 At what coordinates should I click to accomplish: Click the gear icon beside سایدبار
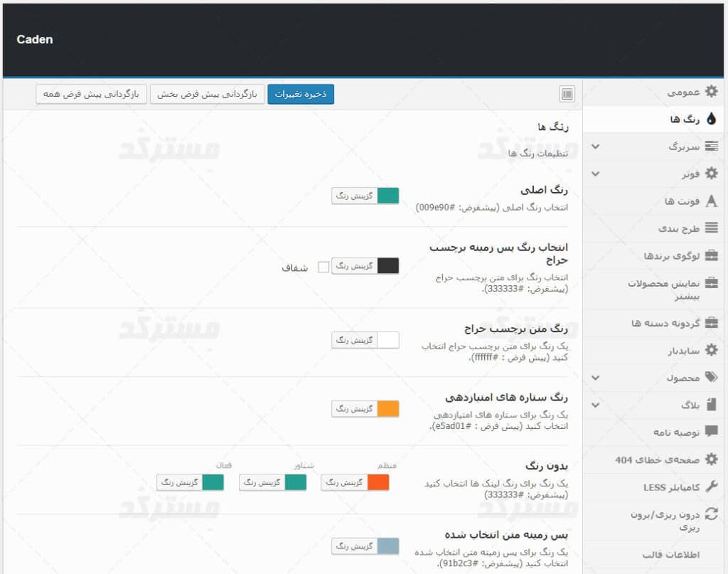pyautogui.click(x=711, y=350)
